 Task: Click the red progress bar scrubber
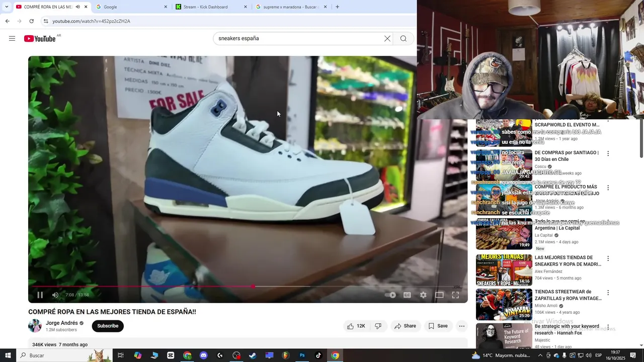[x=253, y=287]
